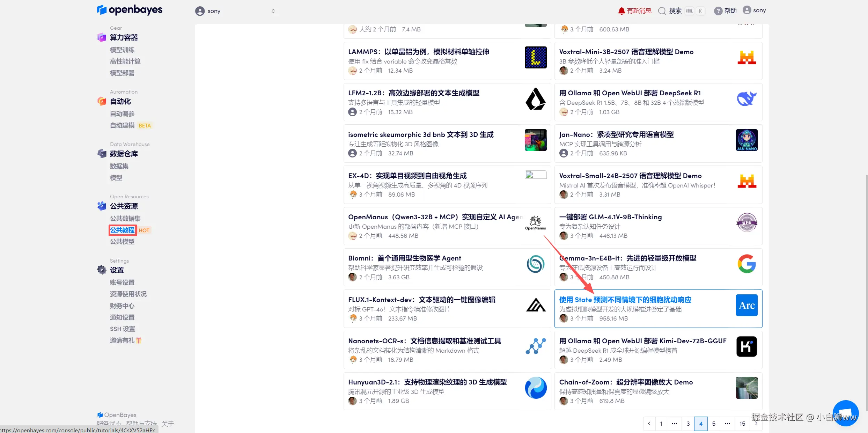Expand the second pagination ellipsis

coord(727,424)
